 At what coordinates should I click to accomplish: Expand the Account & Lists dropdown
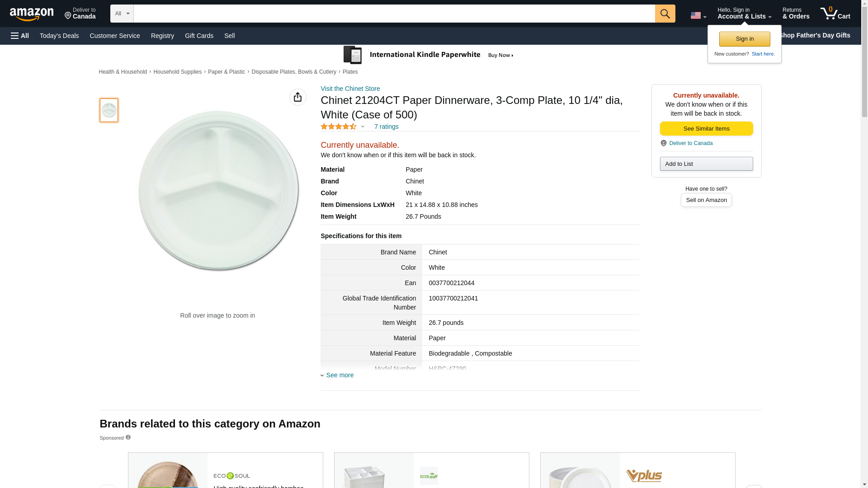coord(744,14)
